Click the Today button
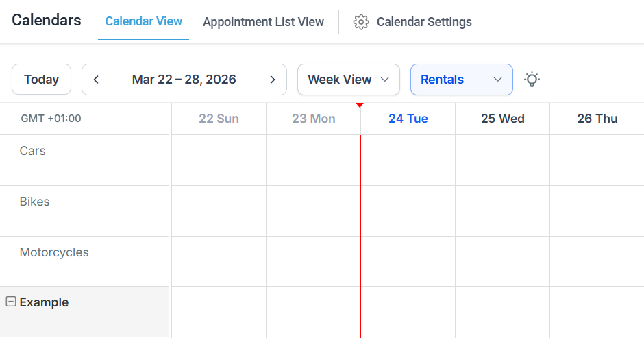Viewport: 644px width, 338px height. [41, 80]
